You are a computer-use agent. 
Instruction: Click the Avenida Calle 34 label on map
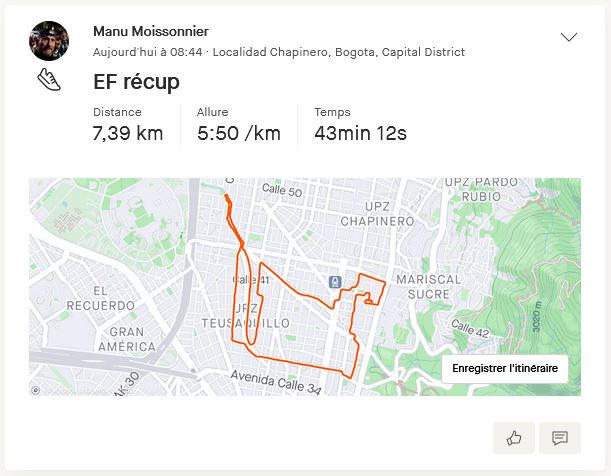(278, 378)
